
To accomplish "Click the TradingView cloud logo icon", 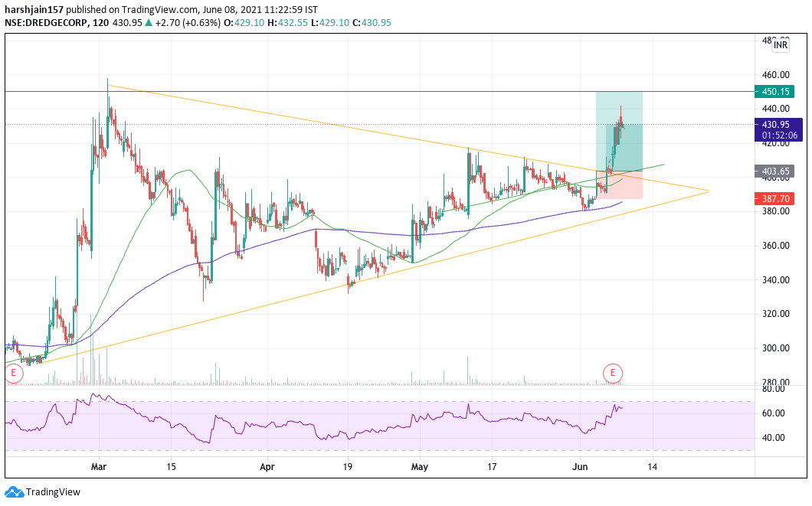I will tap(14, 492).
